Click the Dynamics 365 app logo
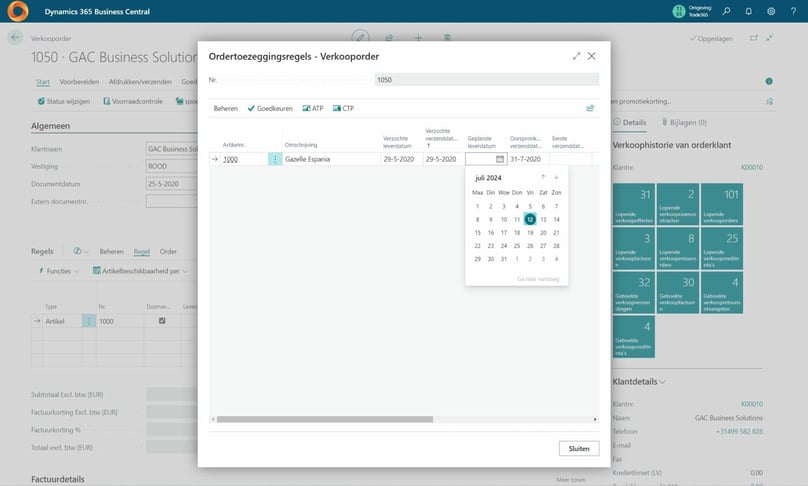808x486 pixels. pyautogui.click(x=18, y=11)
